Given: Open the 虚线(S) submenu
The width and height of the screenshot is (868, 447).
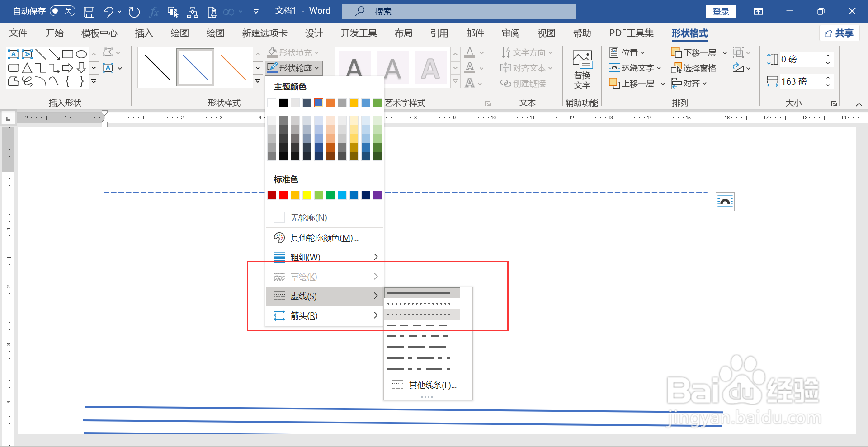Looking at the screenshot, I should click(324, 296).
